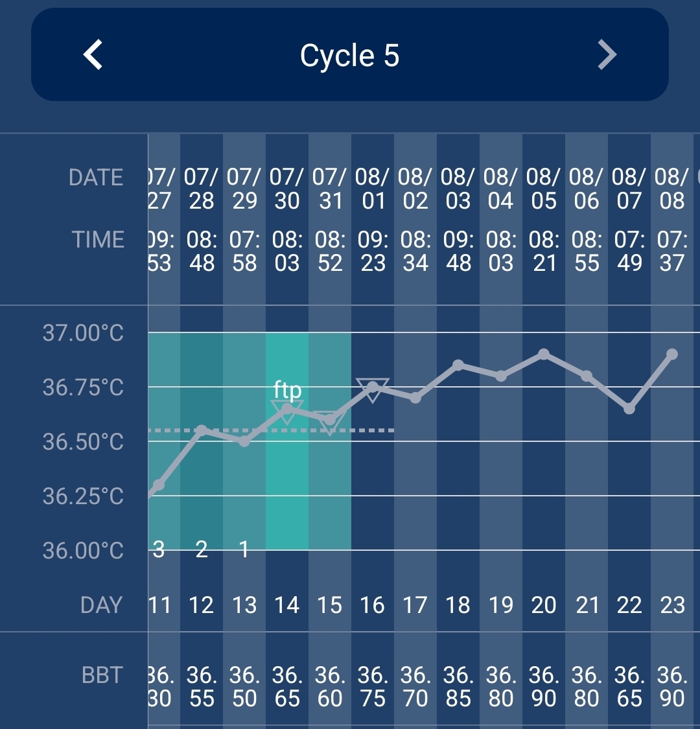This screenshot has width=700, height=729.
Task: Go to the next cycle arrow
Action: click(607, 55)
